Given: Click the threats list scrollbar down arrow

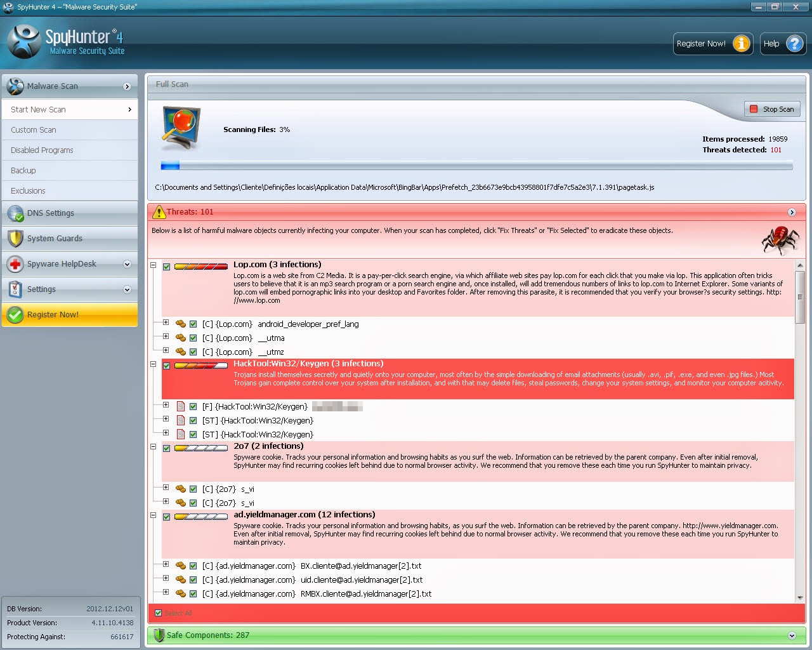Looking at the screenshot, I should click(799, 597).
